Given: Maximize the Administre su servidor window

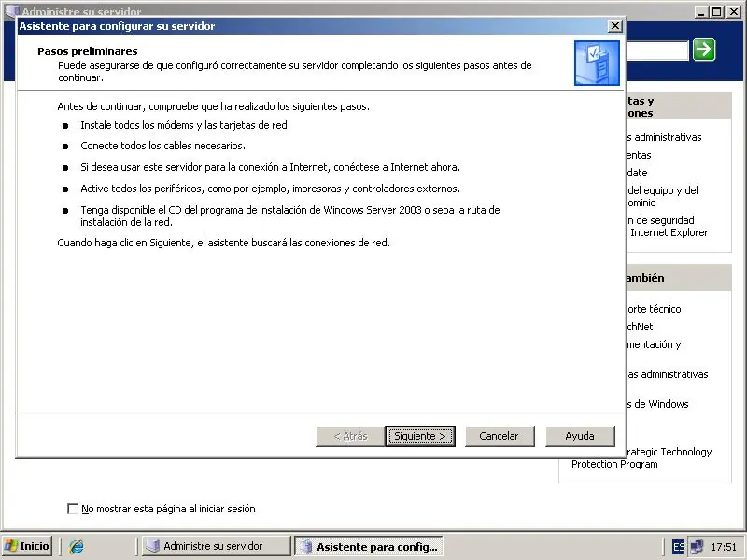Looking at the screenshot, I should (717, 12).
